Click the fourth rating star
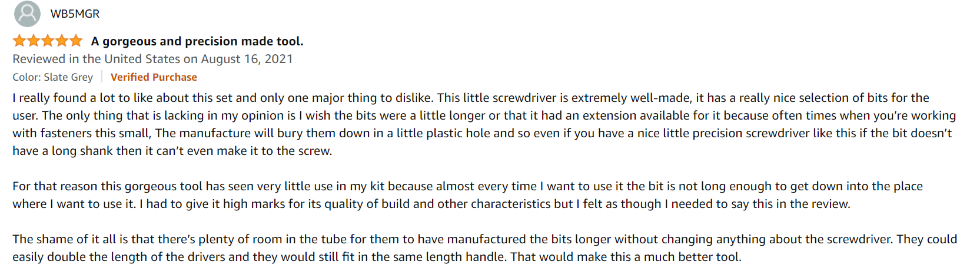The image size is (980, 271). [x=62, y=41]
